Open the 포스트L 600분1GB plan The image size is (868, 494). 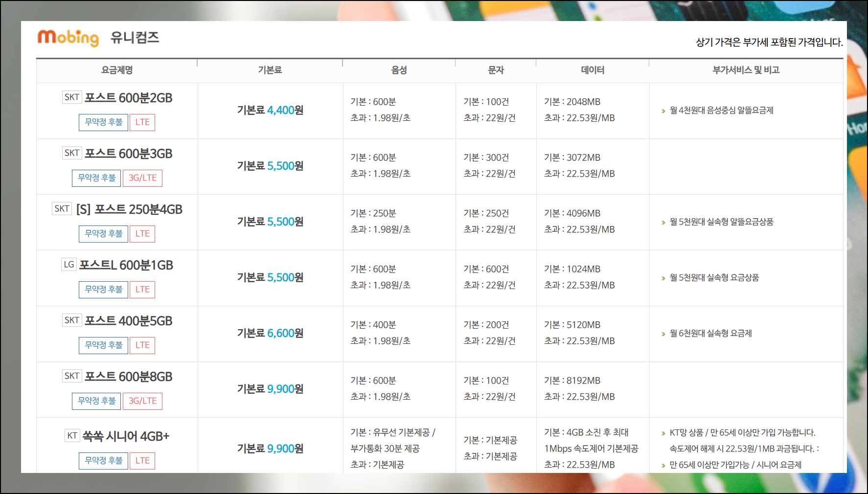click(x=126, y=265)
